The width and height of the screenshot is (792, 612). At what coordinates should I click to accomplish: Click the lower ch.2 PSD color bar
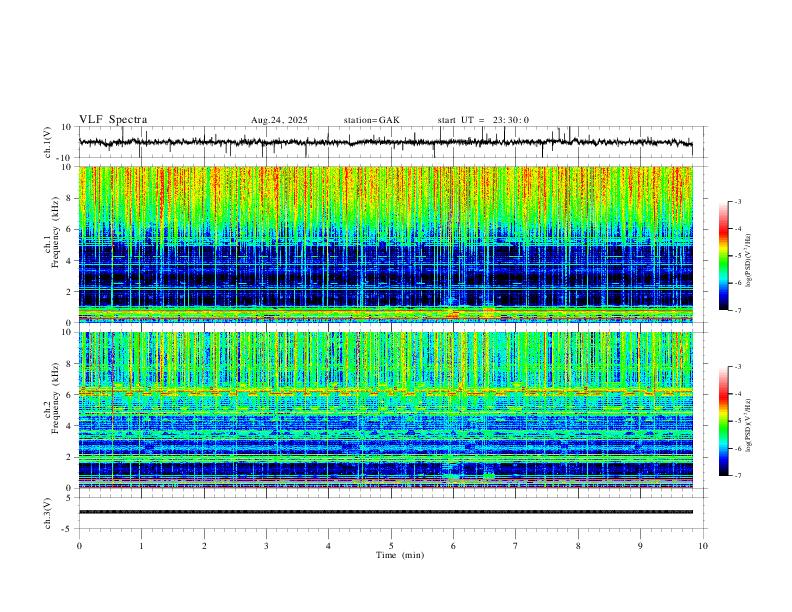[x=724, y=421]
